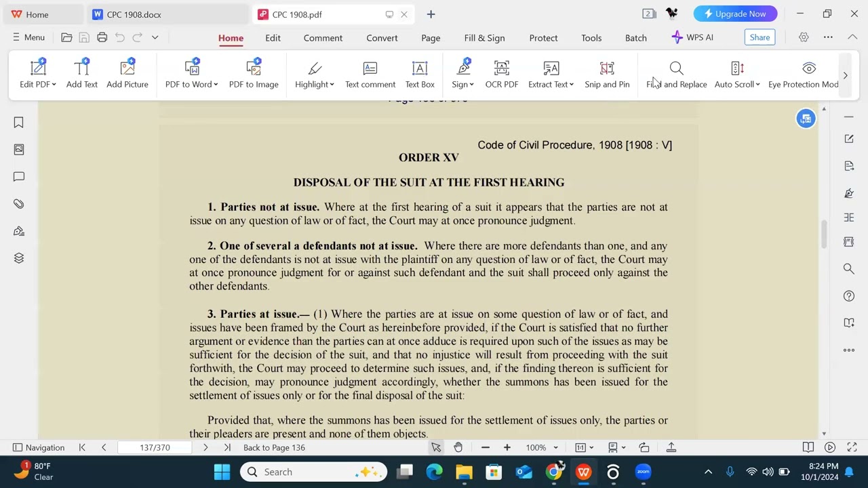
Task: Open the Highlight dropdown options
Action: tap(332, 85)
